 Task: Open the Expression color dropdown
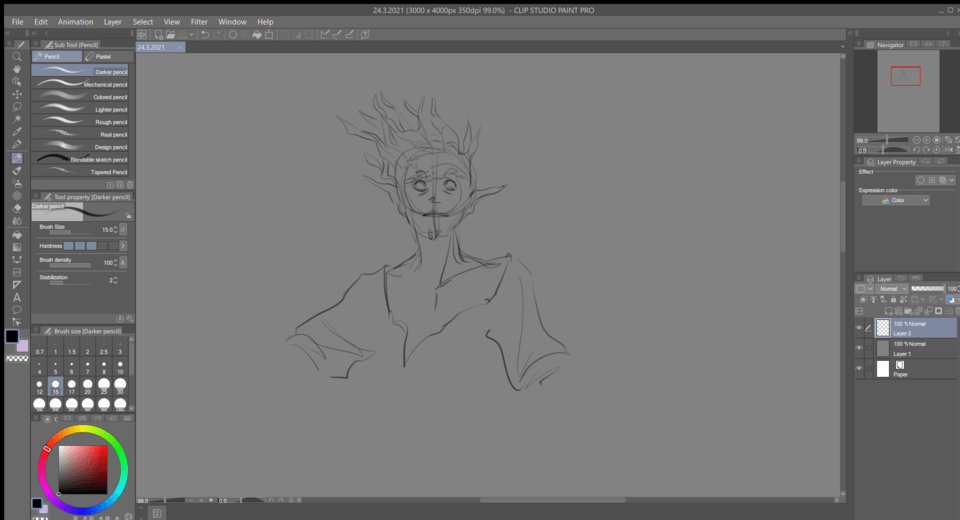click(x=896, y=200)
